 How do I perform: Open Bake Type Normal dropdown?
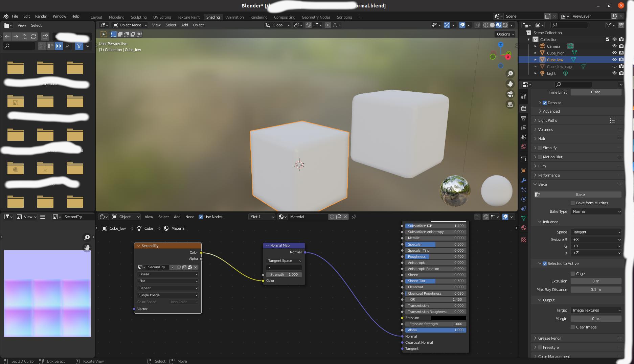pos(596,211)
